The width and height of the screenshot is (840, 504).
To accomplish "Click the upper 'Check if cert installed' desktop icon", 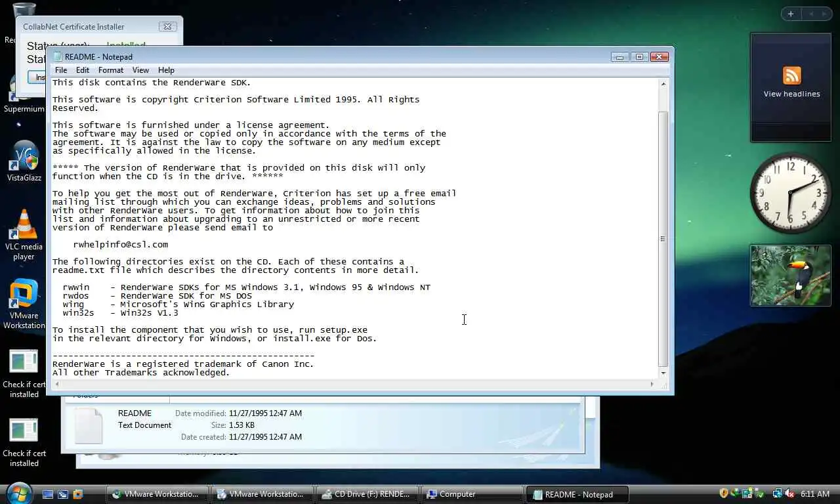I will [x=24, y=374].
